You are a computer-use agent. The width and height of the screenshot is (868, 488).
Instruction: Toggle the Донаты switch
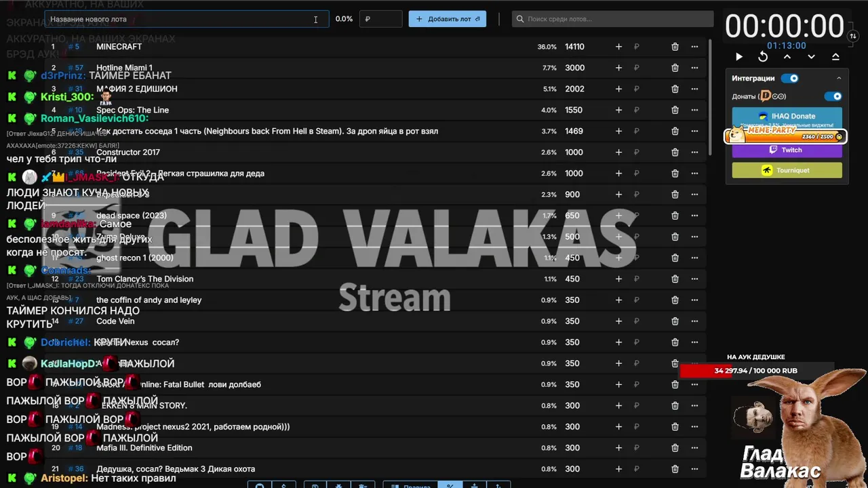click(833, 96)
